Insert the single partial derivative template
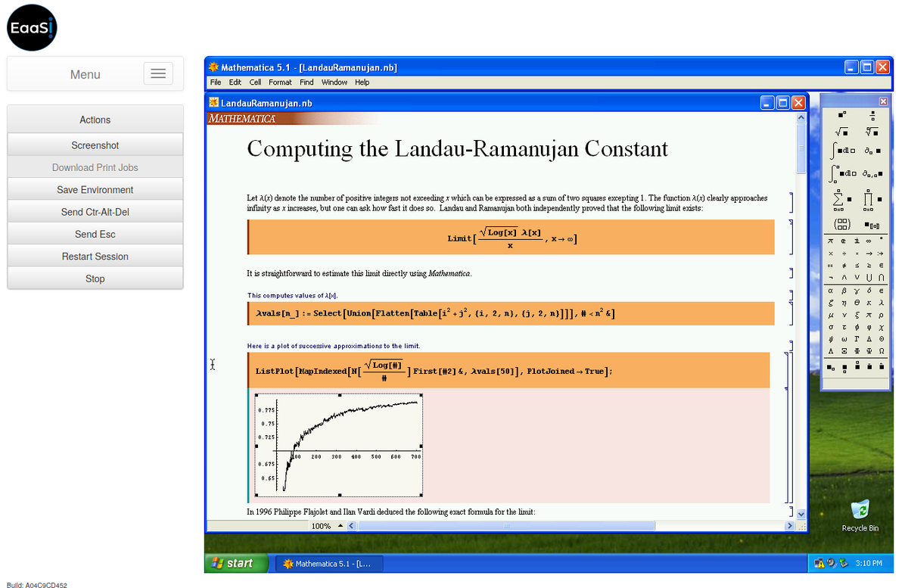 pos(872,151)
